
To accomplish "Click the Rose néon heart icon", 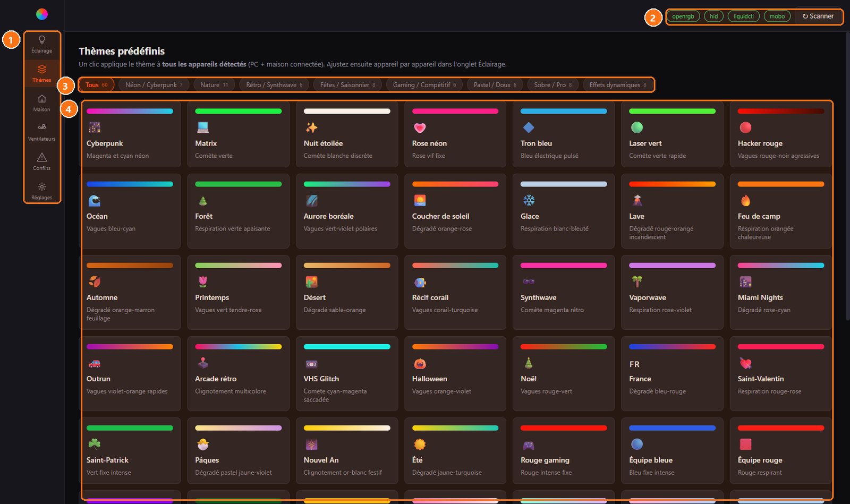I will (x=420, y=127).
